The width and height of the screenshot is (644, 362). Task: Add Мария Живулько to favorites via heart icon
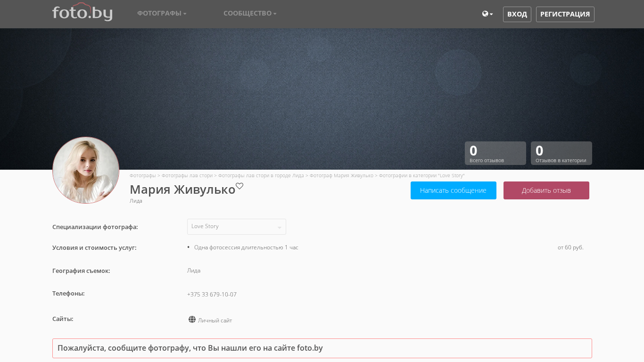click(x=239, y=186)
